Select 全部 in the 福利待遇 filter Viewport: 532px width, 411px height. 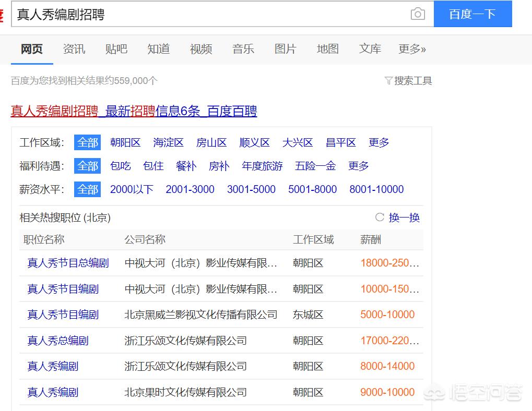(88, 166)
